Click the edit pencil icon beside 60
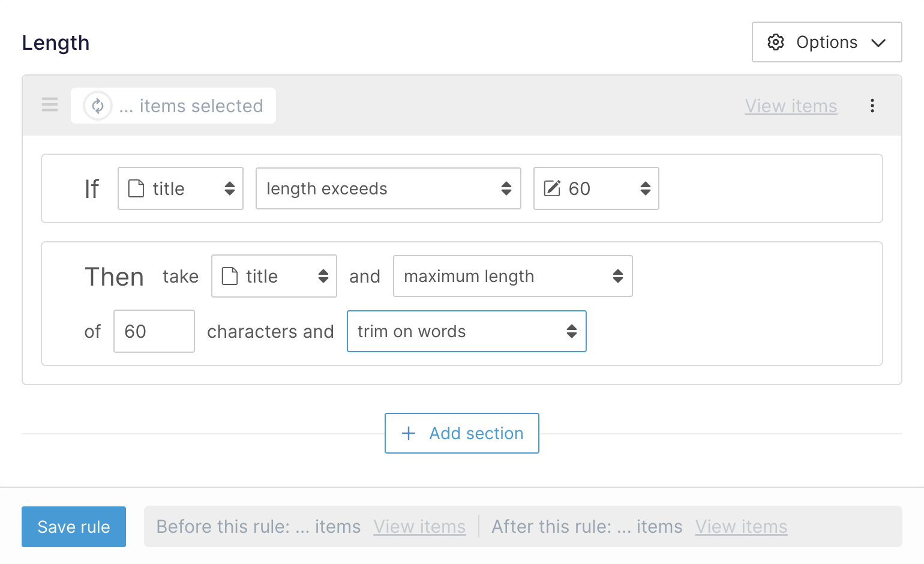The width and height of the screenshot is (924, 564). pos(552,188)
